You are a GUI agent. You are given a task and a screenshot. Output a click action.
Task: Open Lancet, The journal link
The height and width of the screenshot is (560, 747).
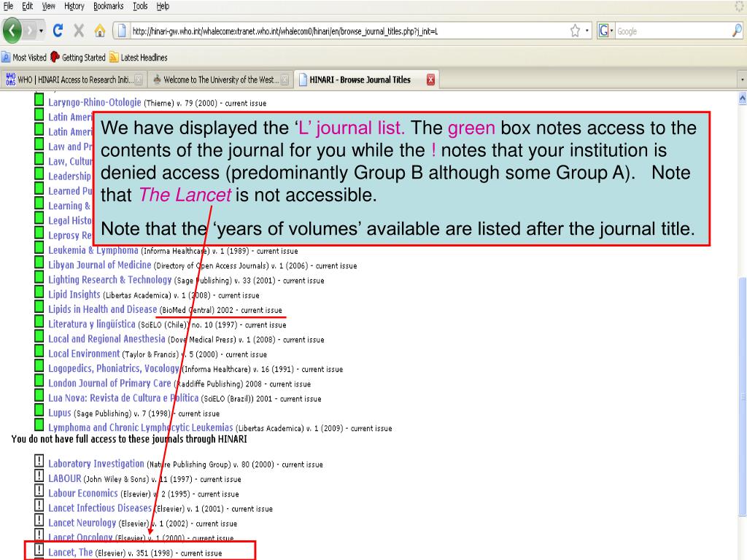coord(71,552)
